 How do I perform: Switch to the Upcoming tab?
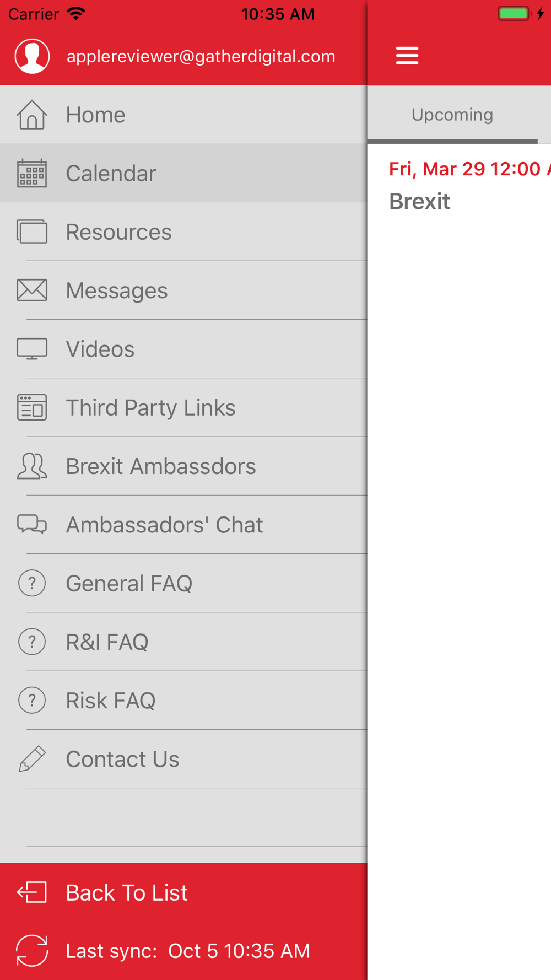click(452, 115)
